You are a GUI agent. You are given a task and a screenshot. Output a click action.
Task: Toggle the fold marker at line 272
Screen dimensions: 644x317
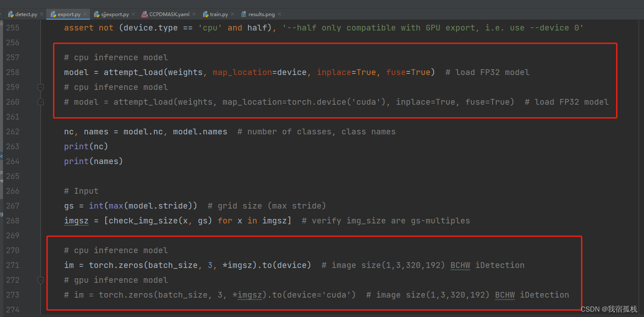click(40, 280)
